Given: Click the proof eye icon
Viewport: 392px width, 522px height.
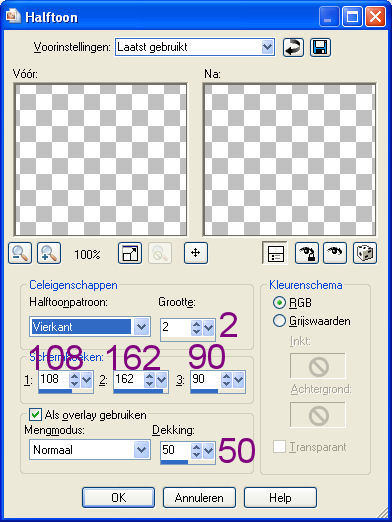Looking at the screenshot, I should [x=335, y=253].
